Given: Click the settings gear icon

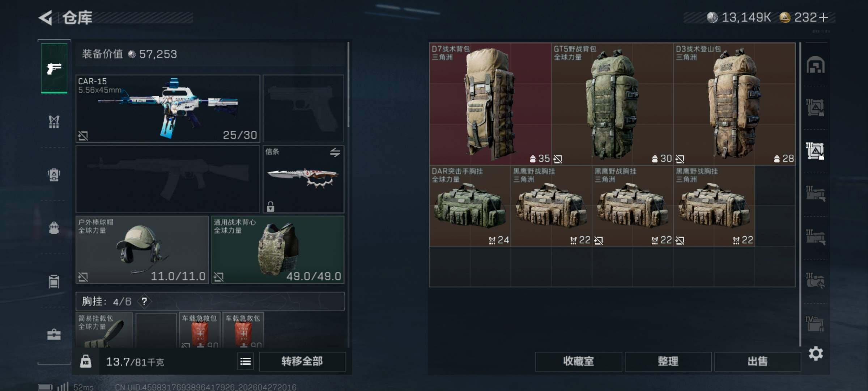Looking at the screenshot, I should [x=816, y=353].
